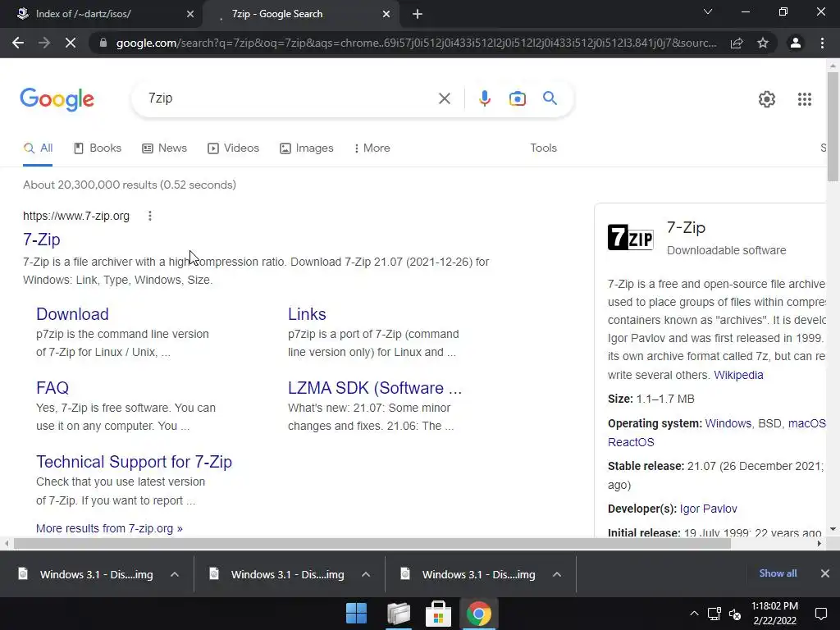The image size is (840, 630).
Task: Show all downloads
Action: tap(778, 573)
